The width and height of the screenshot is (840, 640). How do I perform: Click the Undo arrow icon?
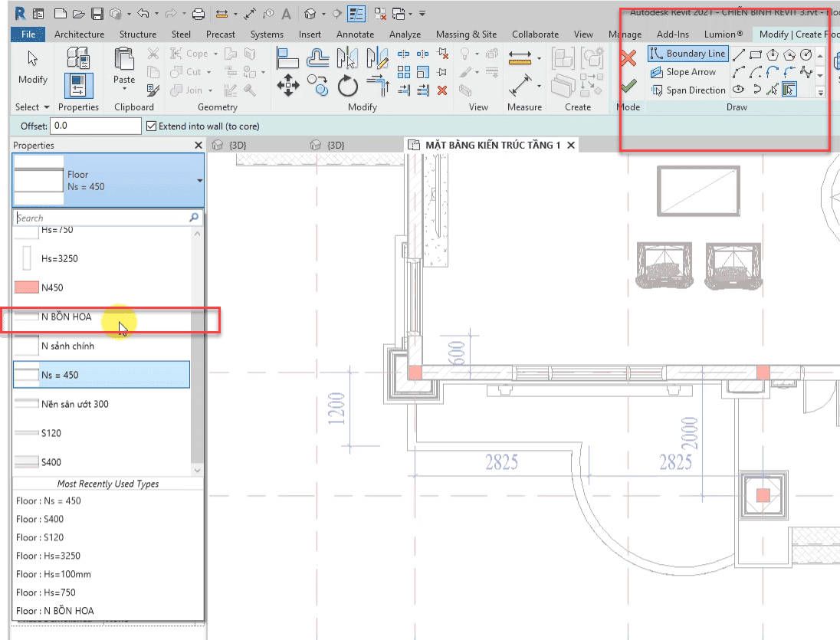[143, 13]
